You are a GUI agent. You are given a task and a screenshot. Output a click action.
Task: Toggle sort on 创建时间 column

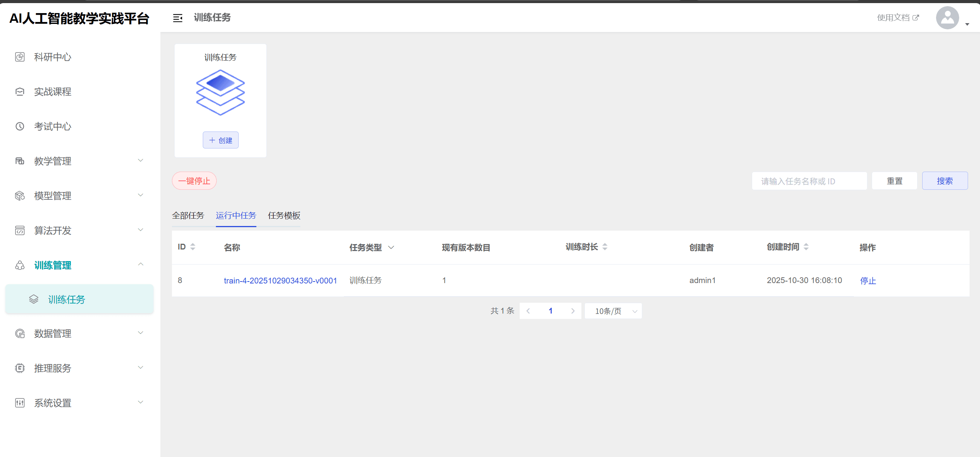click(x=806, y=247)
